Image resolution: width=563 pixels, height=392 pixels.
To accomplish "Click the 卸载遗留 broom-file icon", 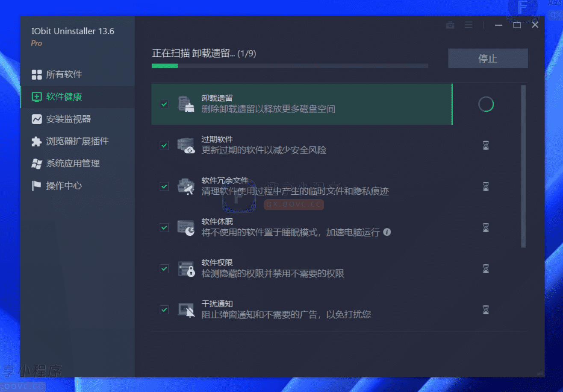I will tap(186, 104).
